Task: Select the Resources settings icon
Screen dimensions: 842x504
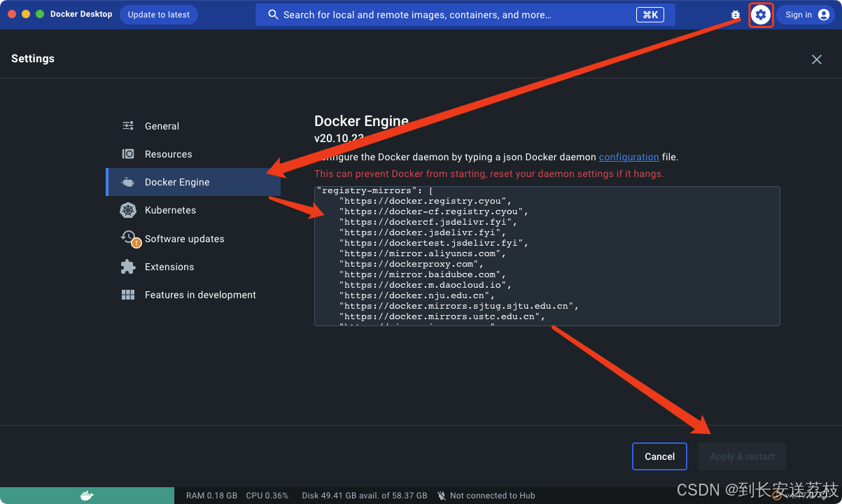Action: point(128,154)
